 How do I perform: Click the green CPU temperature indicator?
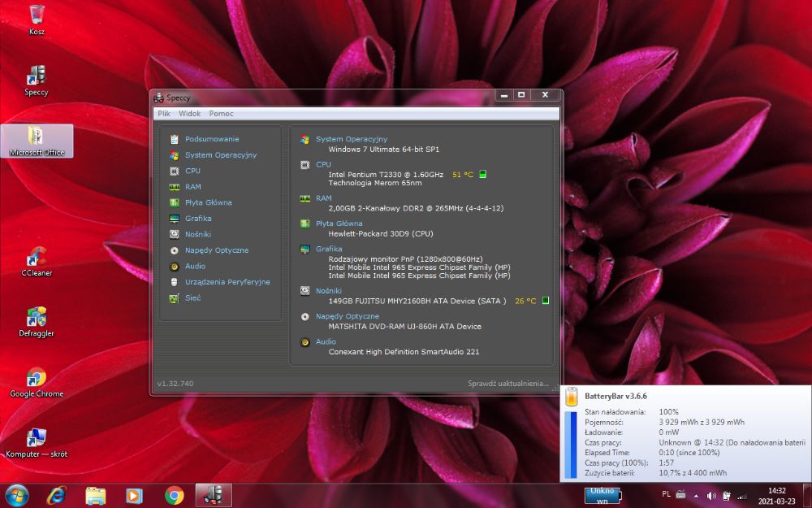click(482, 174)
